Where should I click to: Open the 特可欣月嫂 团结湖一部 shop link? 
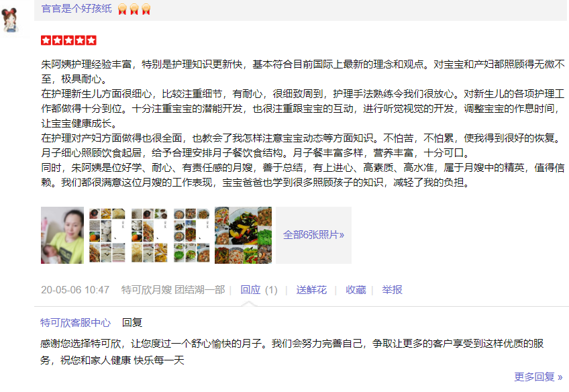pyautogui.click(x=173, y=290)
